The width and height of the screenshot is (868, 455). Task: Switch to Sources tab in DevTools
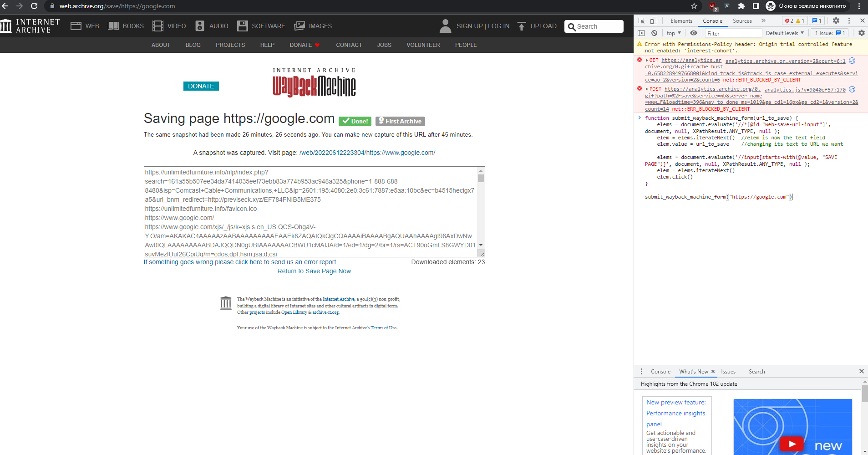click(x=742, y=20)
